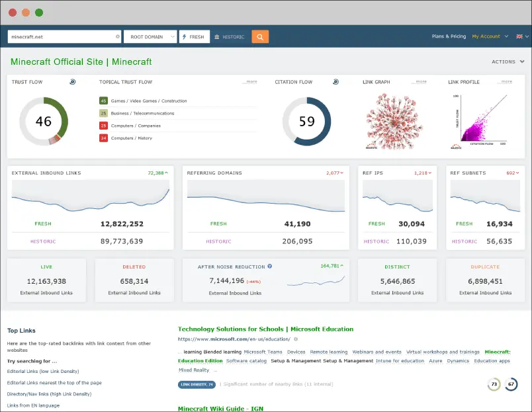Click the Trust Flow info icon

72,82
